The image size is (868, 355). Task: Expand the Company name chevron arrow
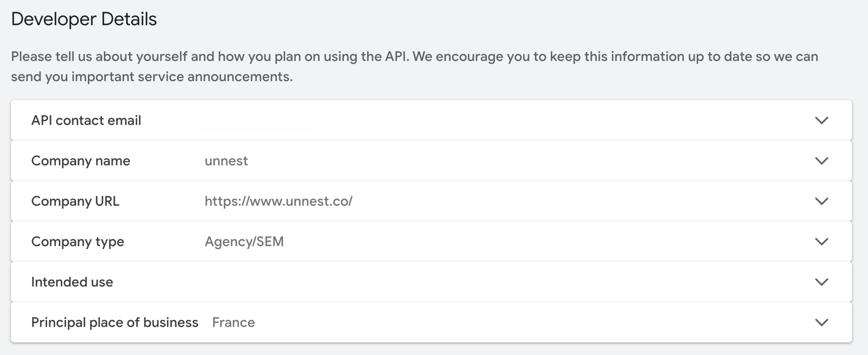821,161
